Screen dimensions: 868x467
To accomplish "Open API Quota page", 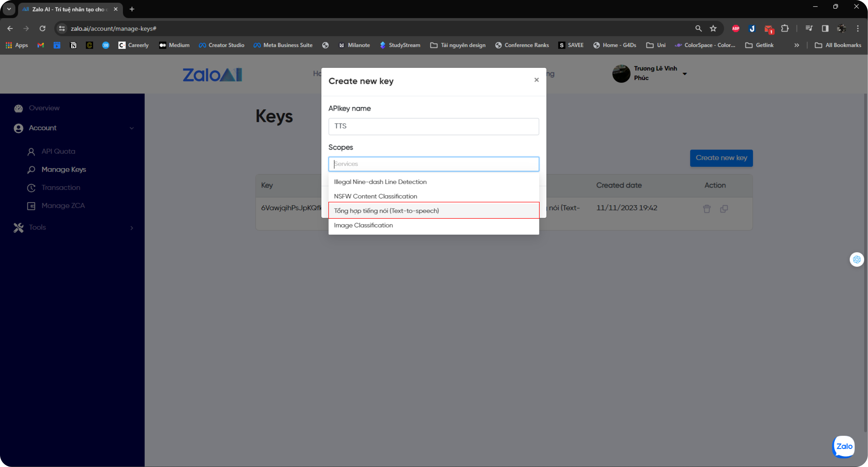I will pyautogui.click(x=58, y=151).
